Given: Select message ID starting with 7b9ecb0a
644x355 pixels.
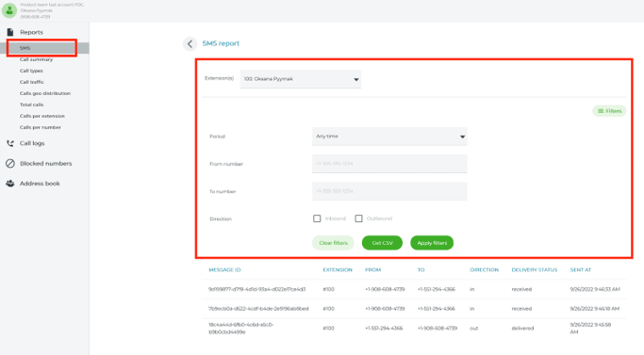Looking at the screenshot, I should [x=258, y=309].
